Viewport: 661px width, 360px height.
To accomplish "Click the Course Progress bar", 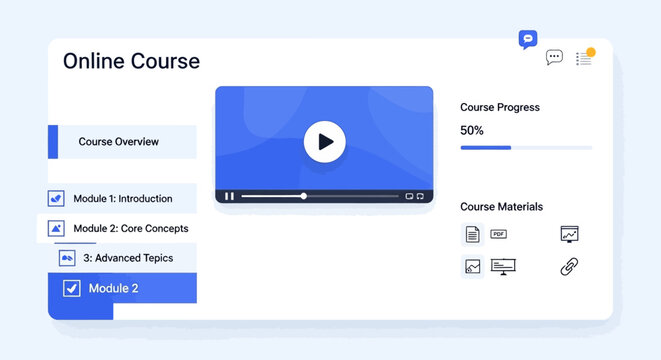I will point(526,148).
